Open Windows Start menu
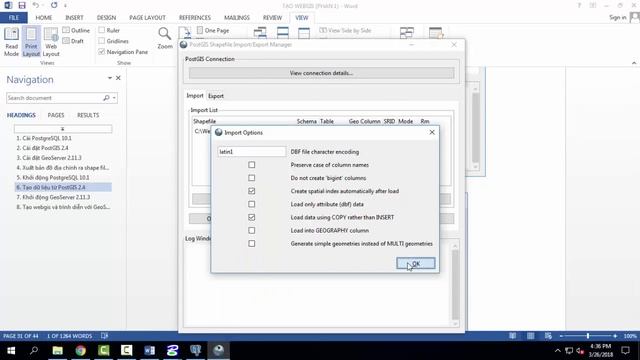Image resolution: width=640 pixels, height=360 pixels. (11, 351)
